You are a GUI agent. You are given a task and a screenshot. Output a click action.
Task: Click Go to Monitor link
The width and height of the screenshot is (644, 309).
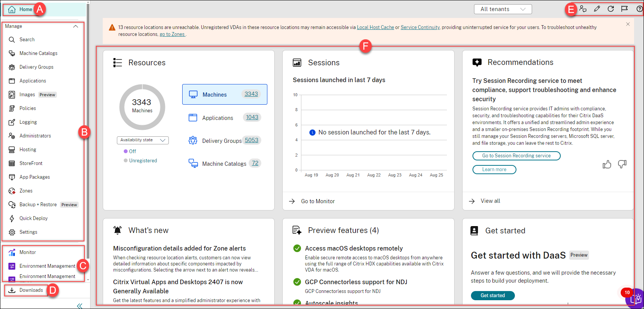[318, 201]
